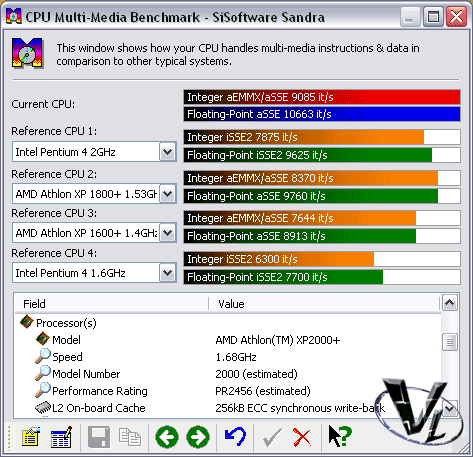The height and width of the screenshot is (457, 473).
Task: Click the gray checkmark OK icon
Action: tap(272, 437)
